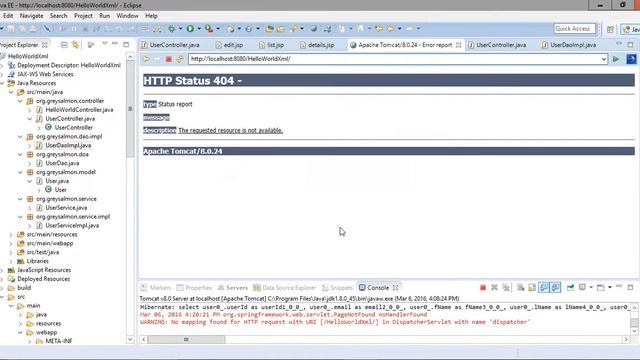Toggle Link with Editor in Project Explorer
The height and width of the screenshot is (360, 640).
(76, 45)
